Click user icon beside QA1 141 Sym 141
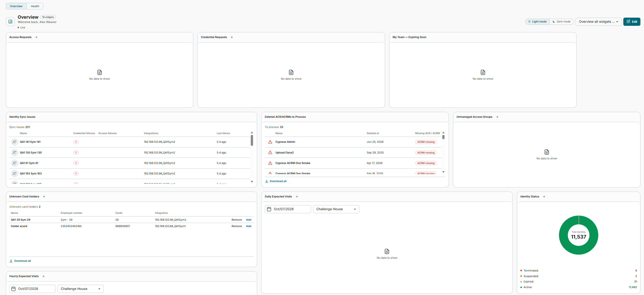 tap(15, 142)
